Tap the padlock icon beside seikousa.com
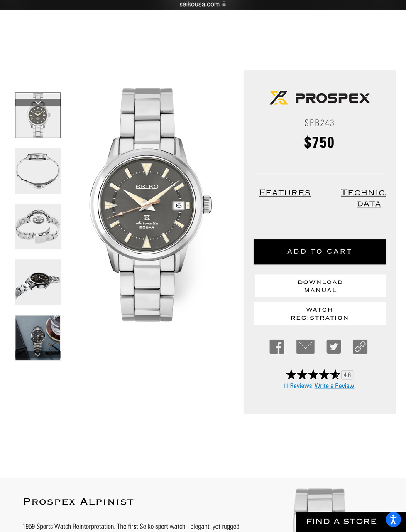Viewport: 406px width, 532px height. click(x=224, y=4)
